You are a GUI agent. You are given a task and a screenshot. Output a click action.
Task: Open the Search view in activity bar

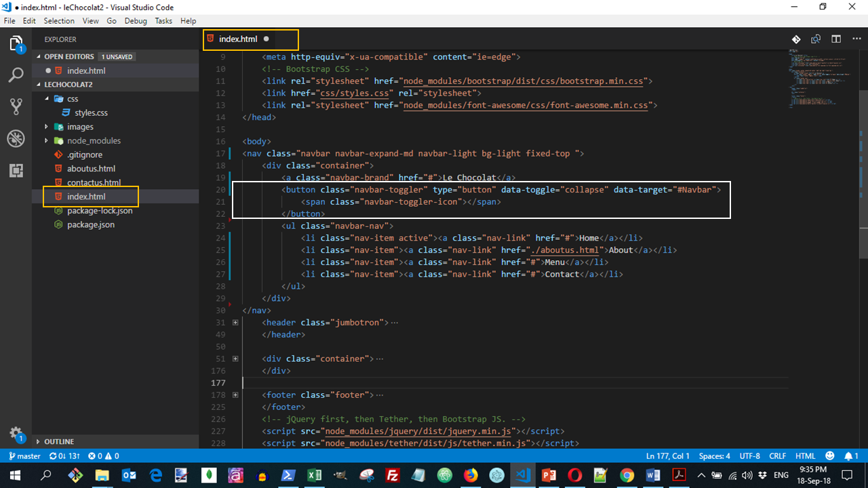[x=16, y=75]
